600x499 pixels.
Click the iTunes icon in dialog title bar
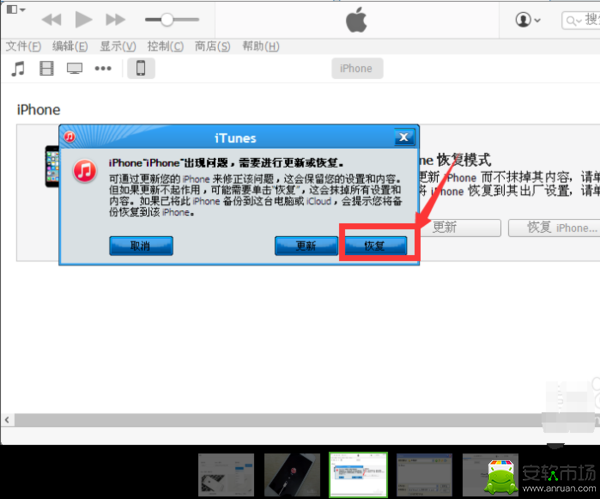click(x=69, y=137)
